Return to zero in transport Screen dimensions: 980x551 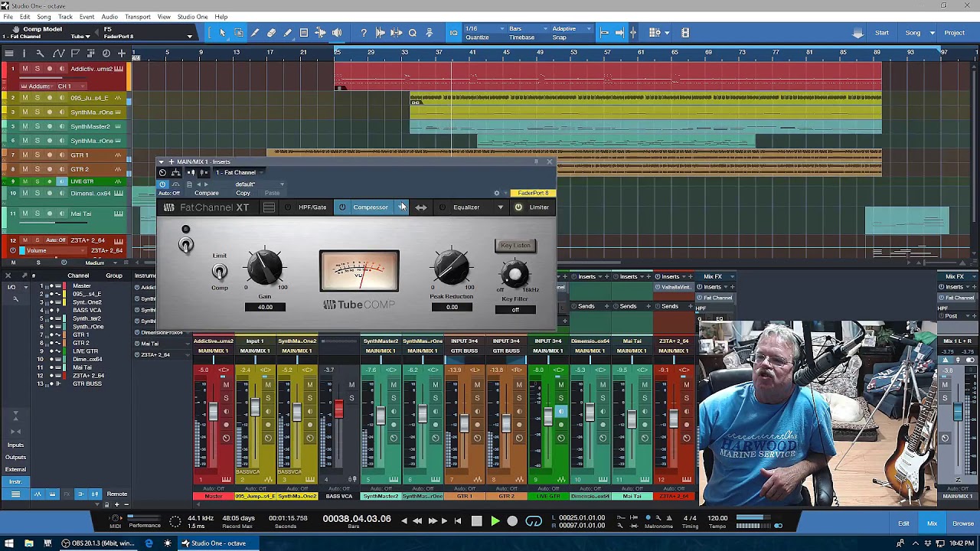(458, 521)
